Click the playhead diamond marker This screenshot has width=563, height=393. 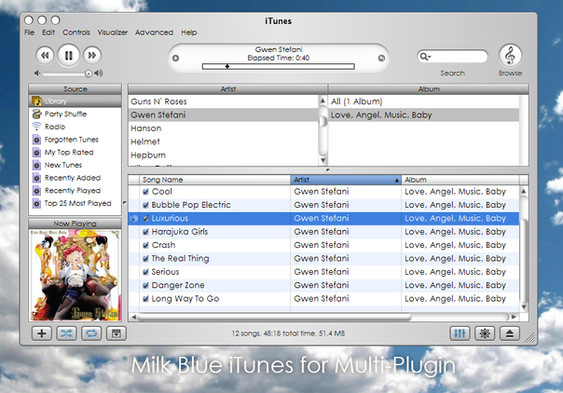(227, 66)
